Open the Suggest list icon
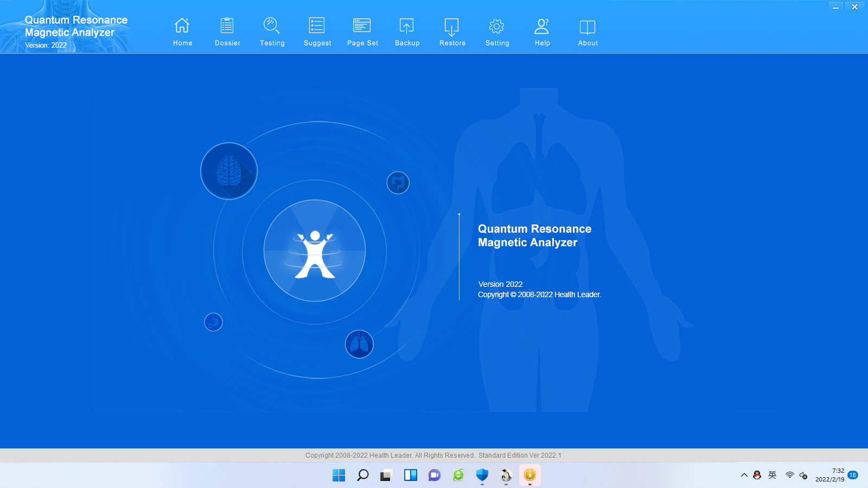 click(317, 25)
